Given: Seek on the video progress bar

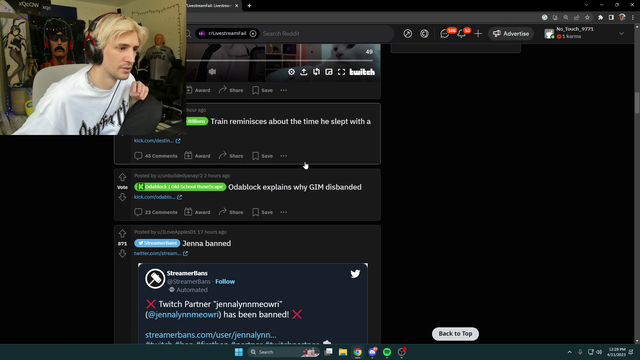Looking at the screenshot, I should [x=280, y=60].
